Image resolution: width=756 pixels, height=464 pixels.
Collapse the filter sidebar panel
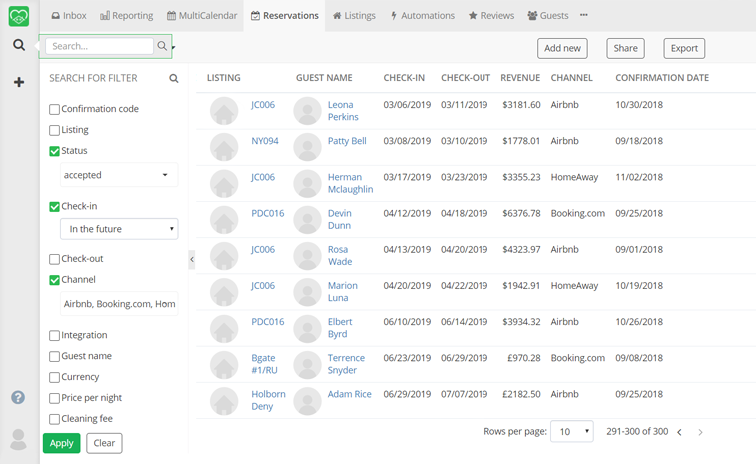pos(191,259)
